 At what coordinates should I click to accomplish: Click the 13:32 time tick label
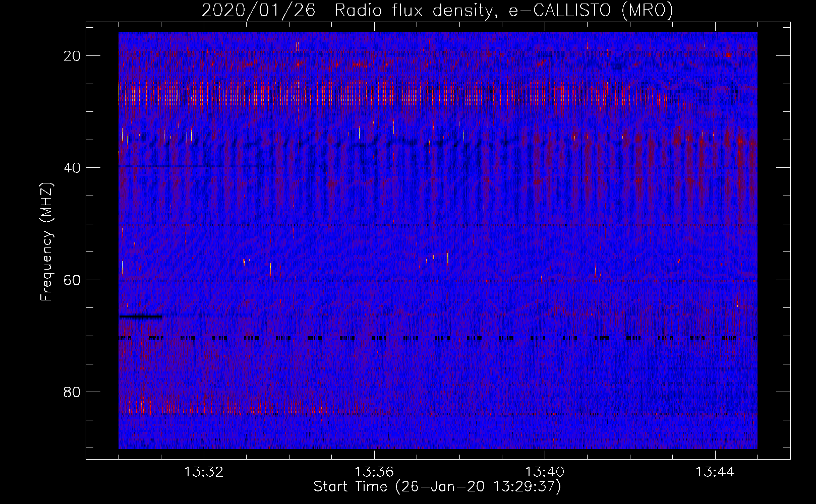(204, 472)
